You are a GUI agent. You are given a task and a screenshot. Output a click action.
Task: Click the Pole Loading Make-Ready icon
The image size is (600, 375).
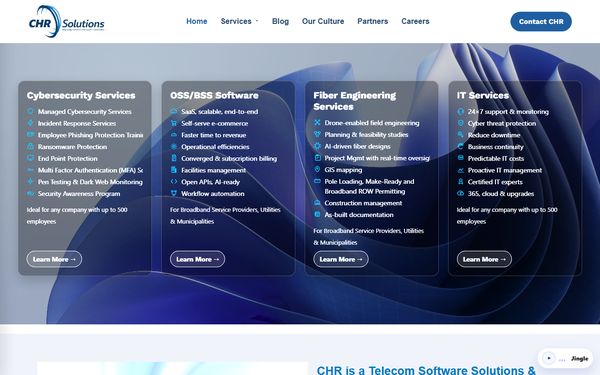317,181
